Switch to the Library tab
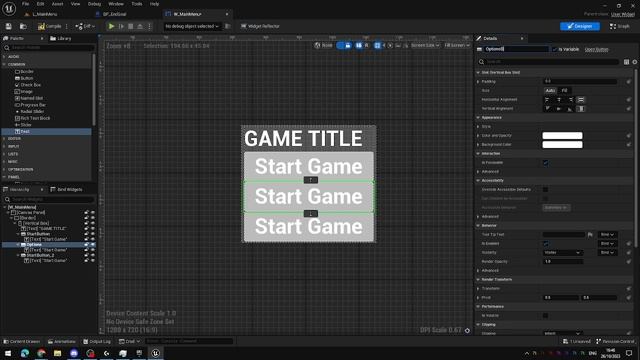This screenshot has height=360, width=640. point(61,38)
